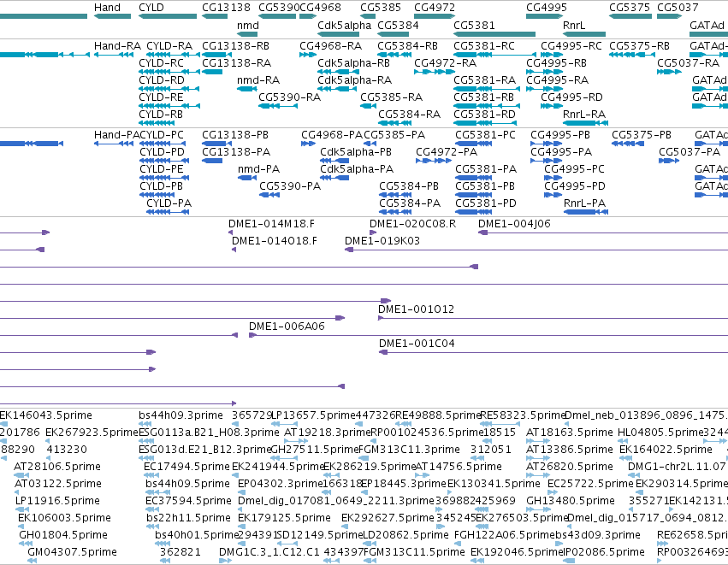Image resolution: width=728 pixels, height=565 pixels.
Task: Select the CG4995-PC protein label
Action: pos(575,169)
